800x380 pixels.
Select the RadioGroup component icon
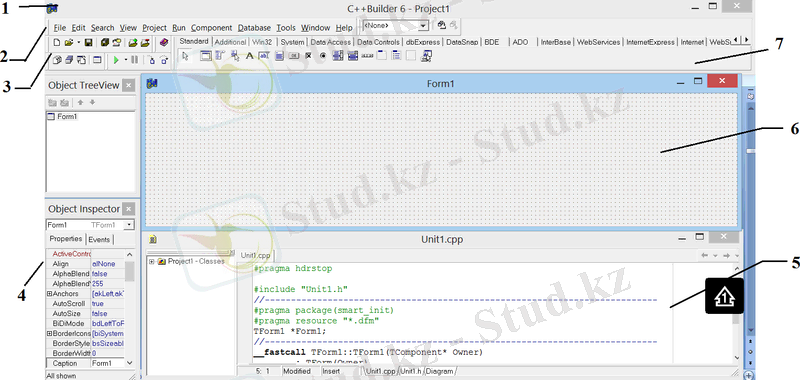point(396,56)
